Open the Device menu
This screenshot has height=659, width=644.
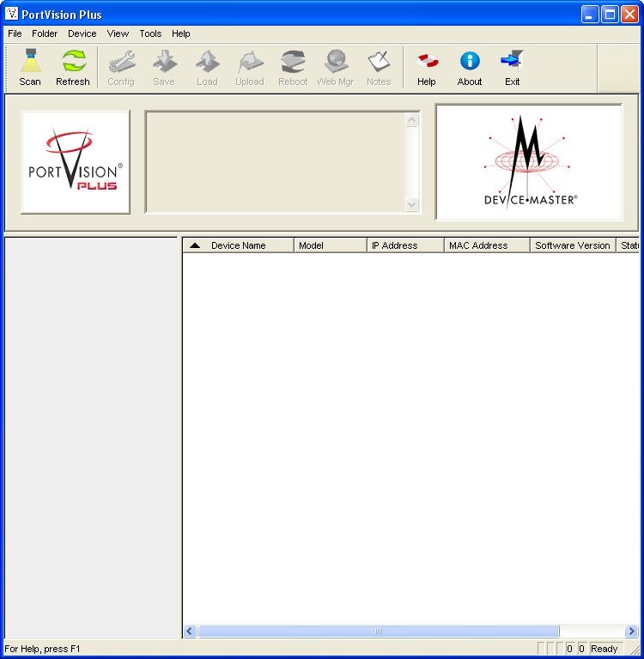(x=82, y=33)
